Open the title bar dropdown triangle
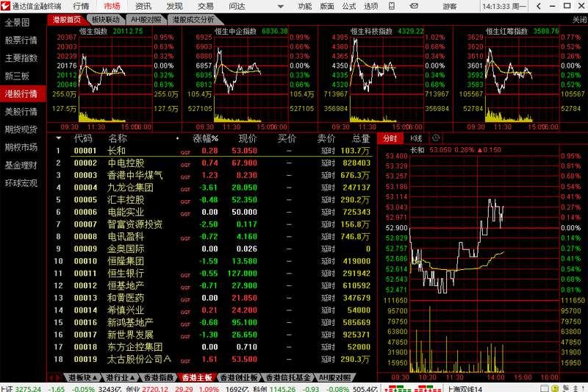Viewport: 588px width, 392px height. 281,7
